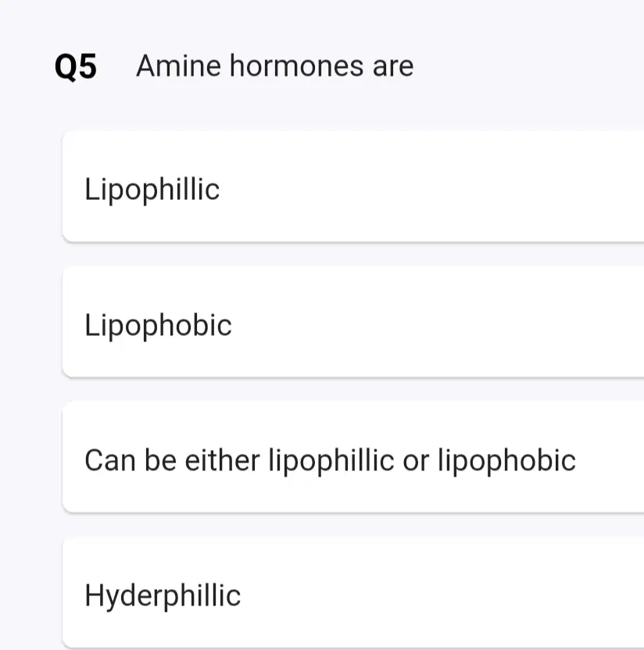Click the Q5 question number label
The width and height of the screenshot is (644, 650).
click(x=76, y=66)
